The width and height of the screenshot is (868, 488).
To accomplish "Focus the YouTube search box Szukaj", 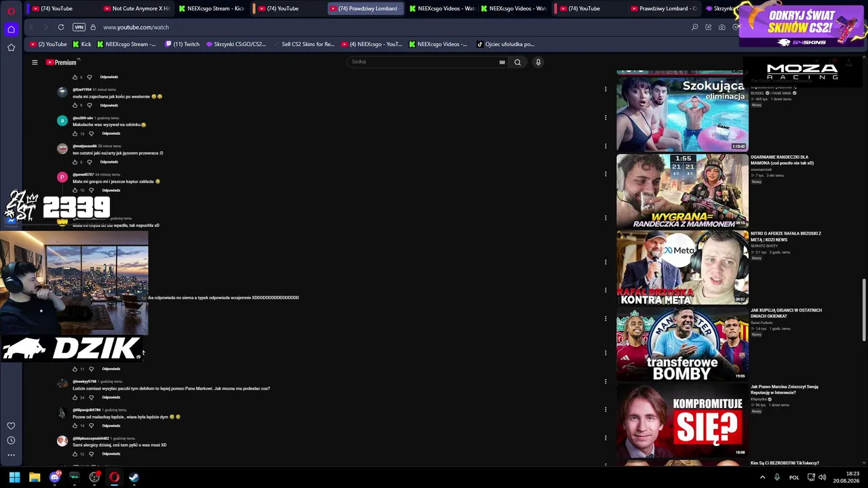I will coord(424,62).
